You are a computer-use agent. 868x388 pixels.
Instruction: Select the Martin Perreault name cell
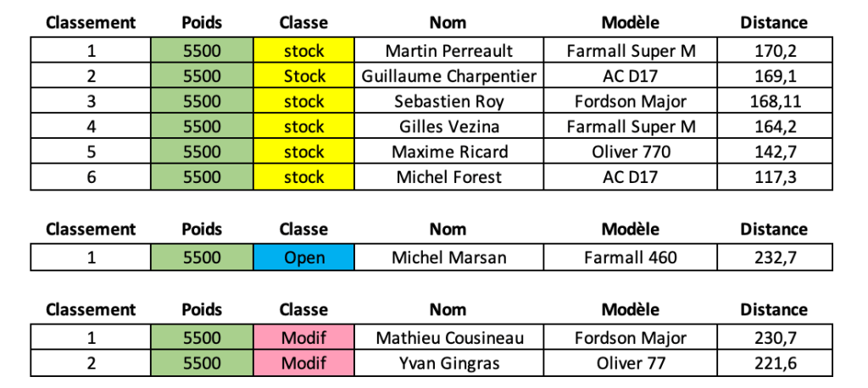pyautogui.click(x=448, y=51)
